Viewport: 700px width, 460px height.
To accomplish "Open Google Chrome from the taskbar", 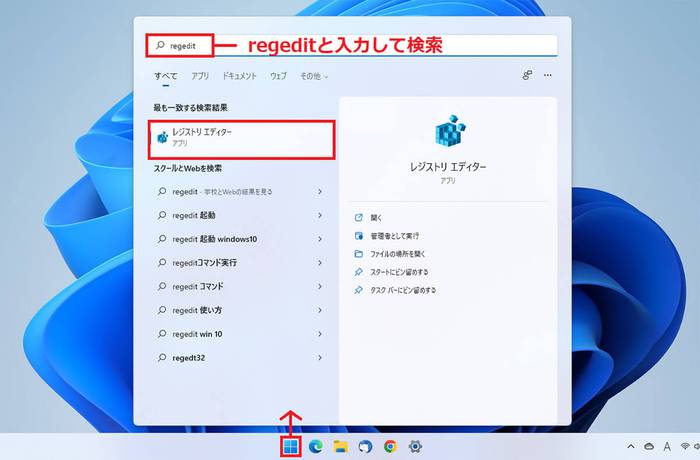I will coord(390,446).
